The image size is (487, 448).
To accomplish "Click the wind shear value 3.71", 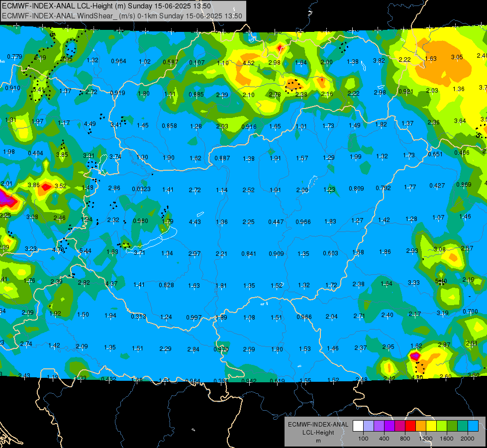I will click(139, 253).
